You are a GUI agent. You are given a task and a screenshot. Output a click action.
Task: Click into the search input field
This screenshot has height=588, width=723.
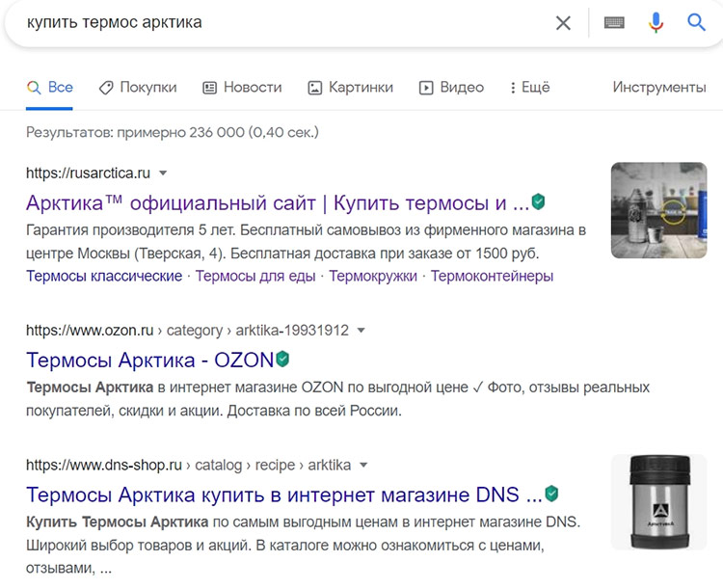pos(280,23)
